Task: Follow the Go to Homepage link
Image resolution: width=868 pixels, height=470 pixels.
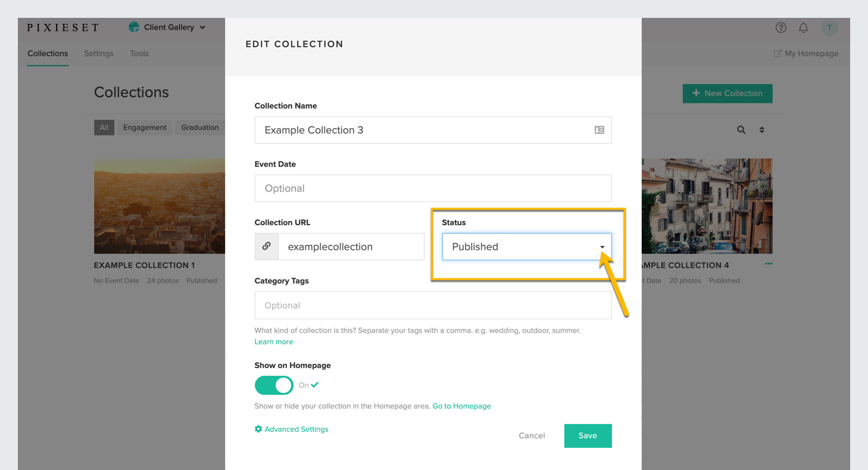Action: click(x=461, y=406)
